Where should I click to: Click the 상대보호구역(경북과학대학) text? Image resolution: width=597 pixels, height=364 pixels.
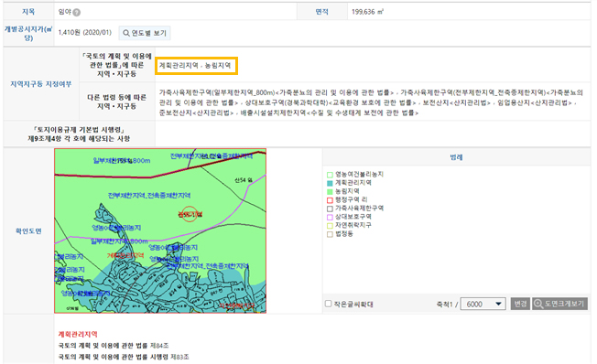(287, 102)
